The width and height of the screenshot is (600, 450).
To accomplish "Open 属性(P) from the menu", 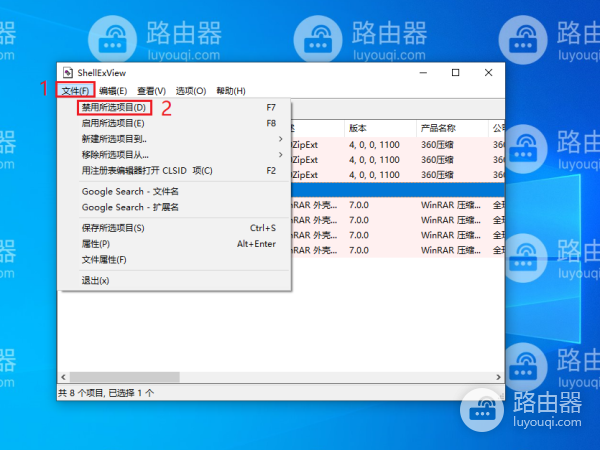I will pyautogui.click(x=176, y=244).
